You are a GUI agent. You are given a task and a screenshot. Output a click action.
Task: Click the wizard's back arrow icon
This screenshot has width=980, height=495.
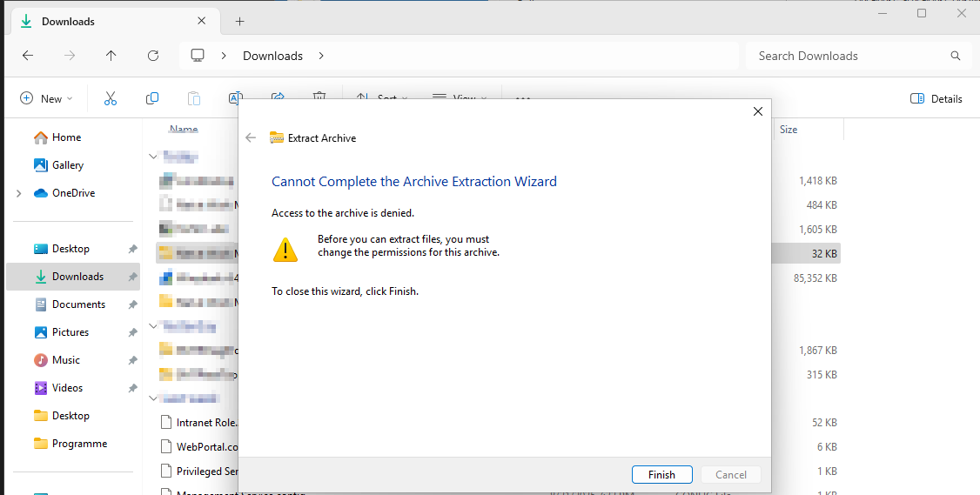tap(252, 137)
